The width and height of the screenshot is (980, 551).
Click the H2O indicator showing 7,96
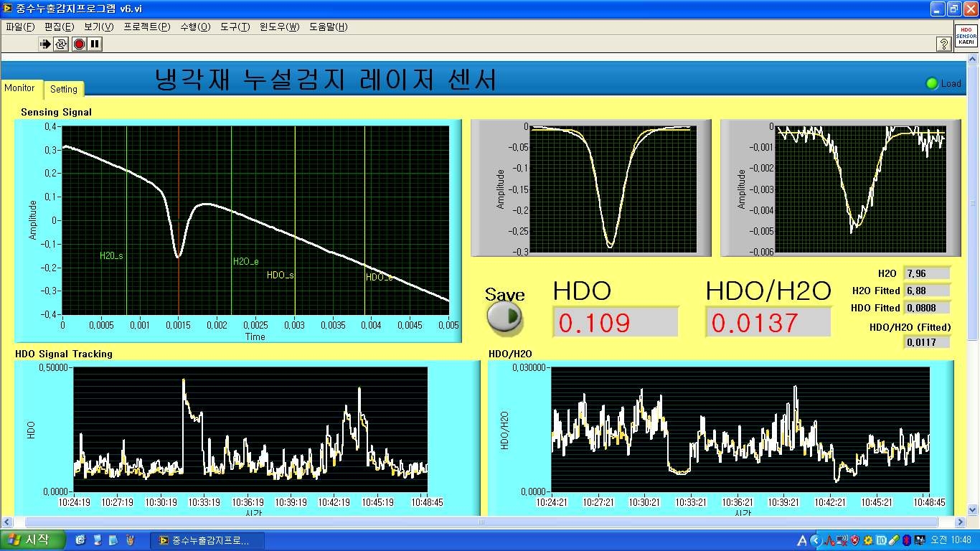(x=927, y=273)
